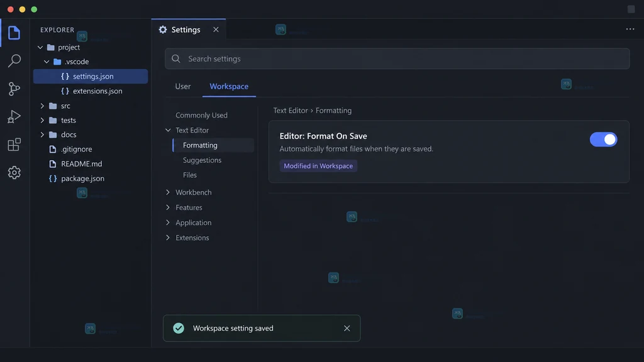Screen dimensions: 644x362
Task: Open the Search view in activity bar
Action: 14,61
